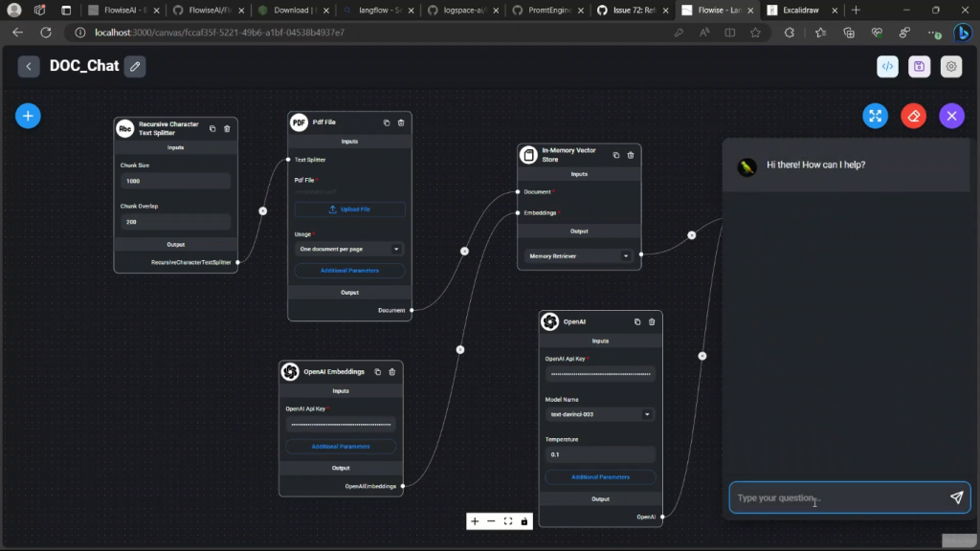Open the Usage dropdown in Pdf File
980x551 pixels.
349,249
